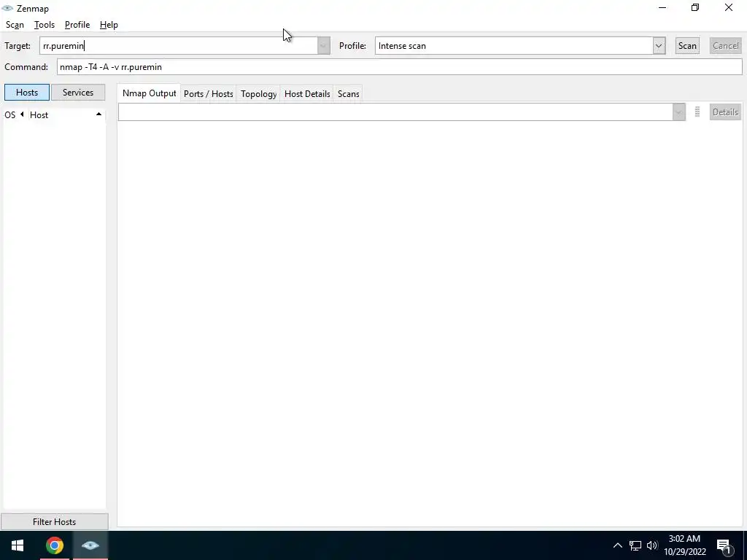Open the Scan menu
This screenshot has width=747, height=560.
15,25
